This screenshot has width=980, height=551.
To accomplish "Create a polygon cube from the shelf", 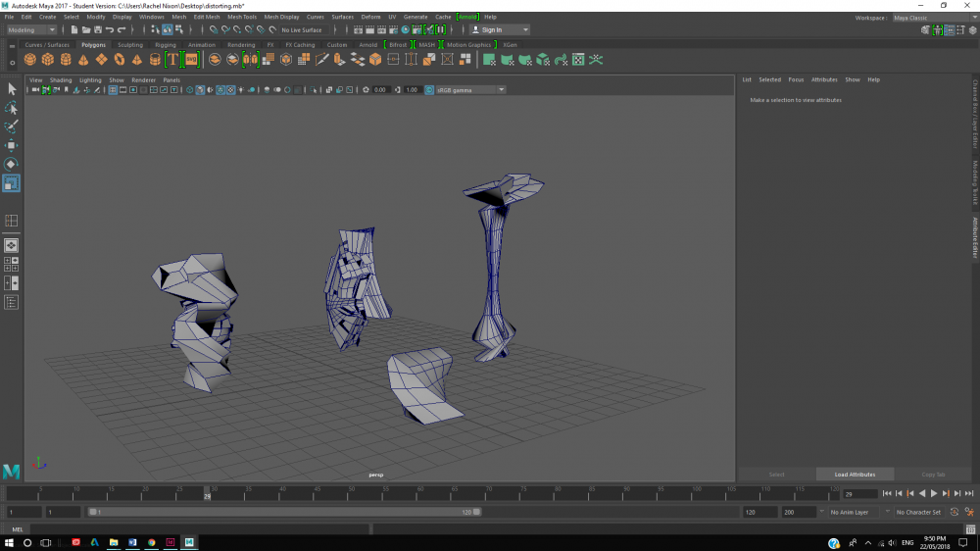I will coord(47,60).
